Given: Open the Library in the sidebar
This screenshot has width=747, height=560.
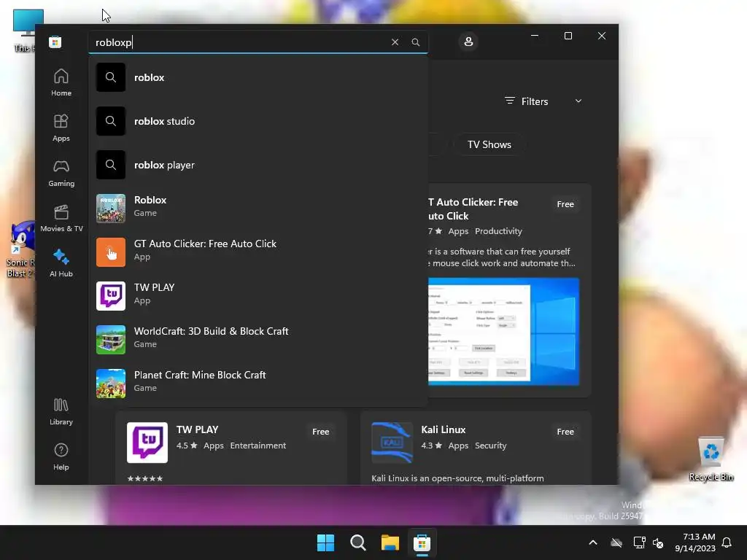Looking at the screenshot, I should point(61,411).
